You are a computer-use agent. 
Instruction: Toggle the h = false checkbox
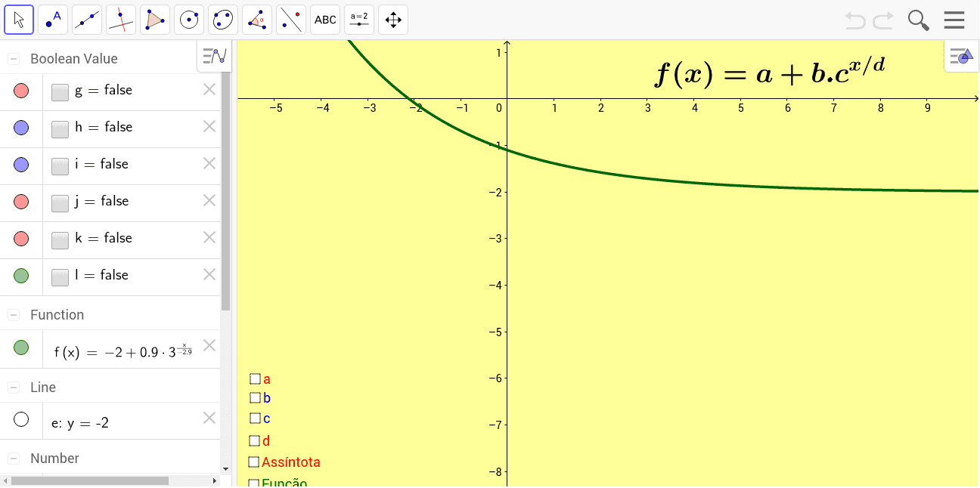(60, 129)
